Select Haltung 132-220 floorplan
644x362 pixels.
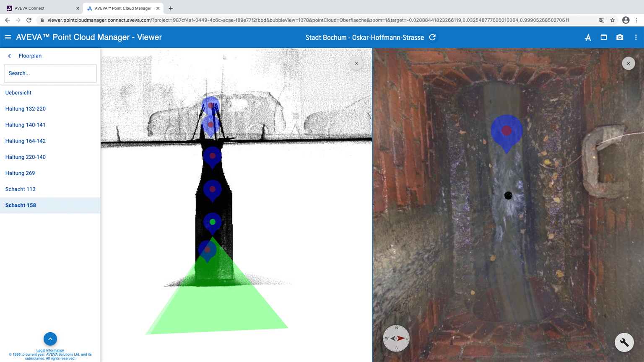pyautogui.click(x=26, y=109)
